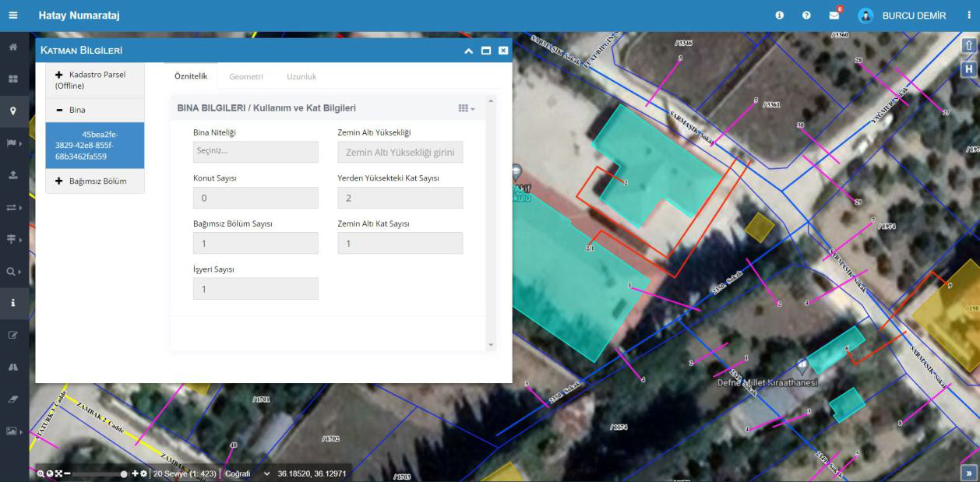The width and height of the screenshot is (980, 482).
Task: Collapse the Katman Bilgileri panel with the chevron
Action: [468, 51]
